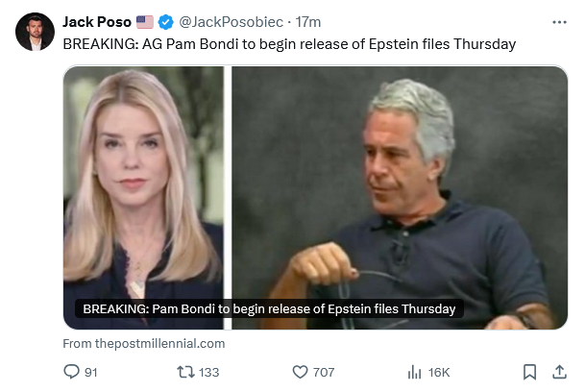Click the BREAKING tweet text above the image
This screenshot has height=392, width=585.
[289, 43]
